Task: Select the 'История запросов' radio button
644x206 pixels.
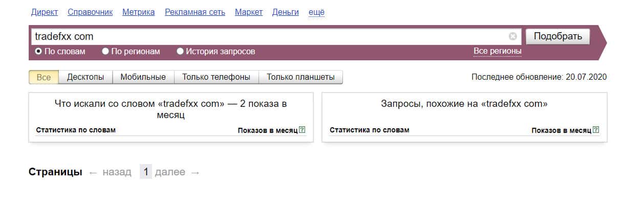Action: (x=180, y=51)
